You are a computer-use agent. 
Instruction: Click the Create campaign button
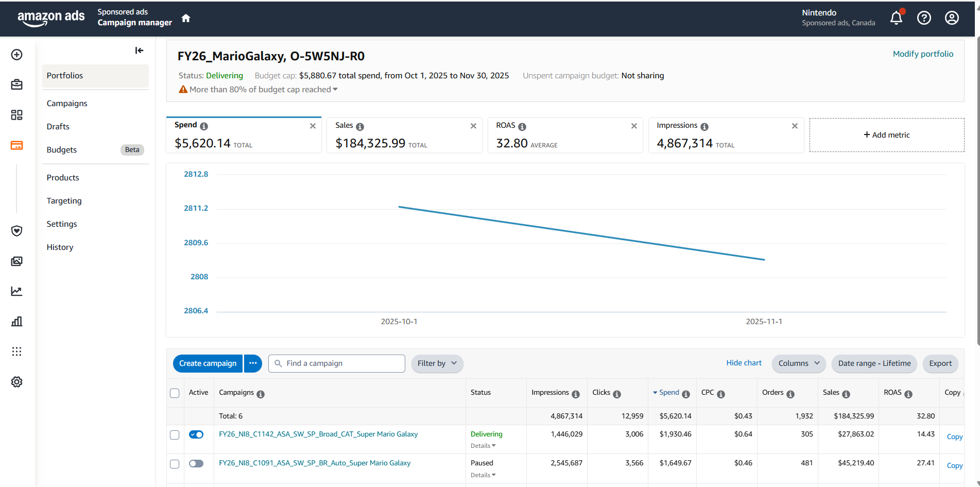click(208, 363)
